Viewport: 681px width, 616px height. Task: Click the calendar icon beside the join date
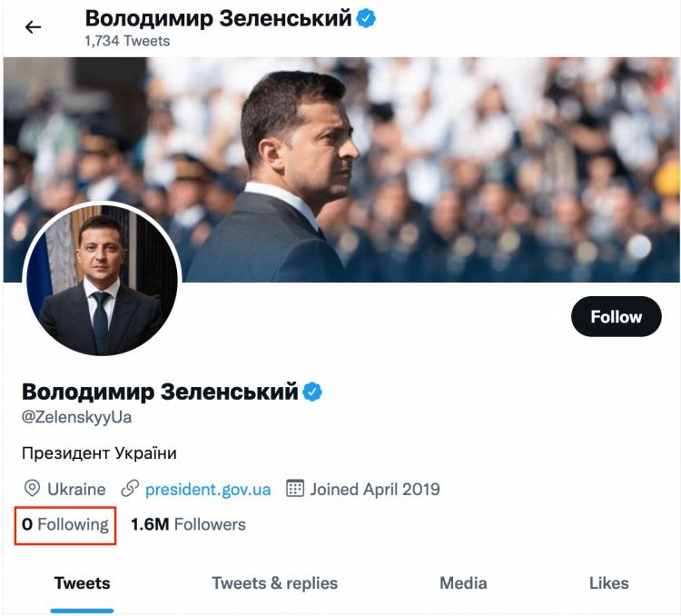[x=295, y=489]
